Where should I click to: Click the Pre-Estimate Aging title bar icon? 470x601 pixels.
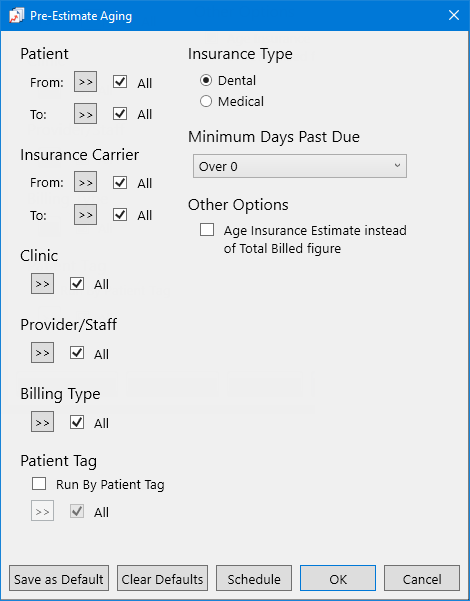[16, 16]
